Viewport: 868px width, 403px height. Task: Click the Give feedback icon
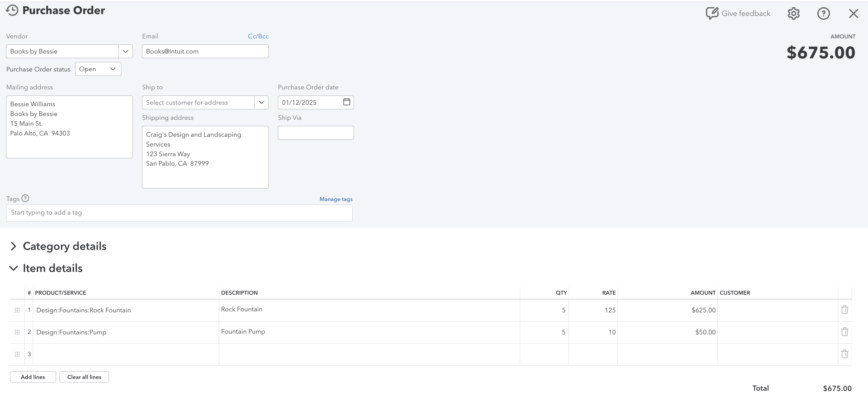click(x=712, y=14)
